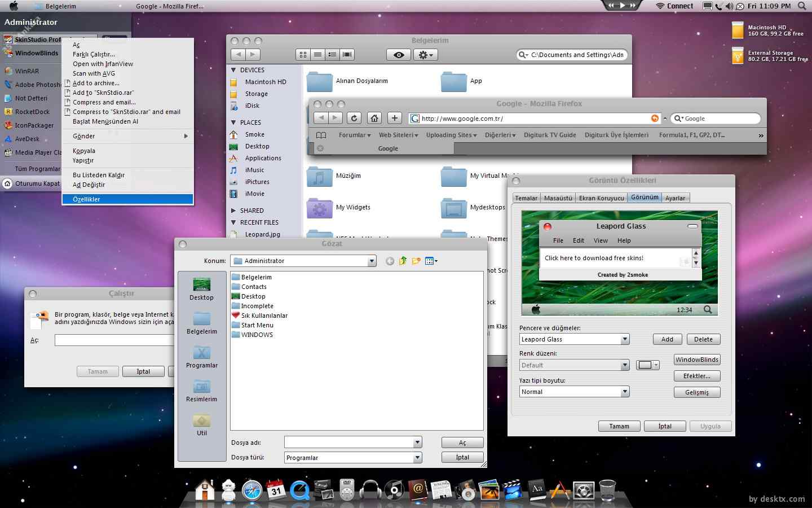Click the Apple logo in the menu bar
The width and height of the screenshot is (812, 508).
[14, 6]
